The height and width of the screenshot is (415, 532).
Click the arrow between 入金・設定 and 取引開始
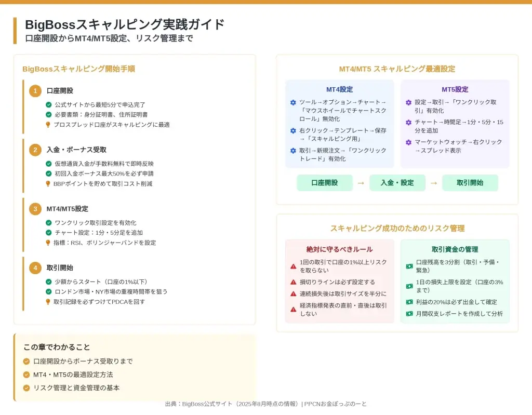click(x=433, y=183)
